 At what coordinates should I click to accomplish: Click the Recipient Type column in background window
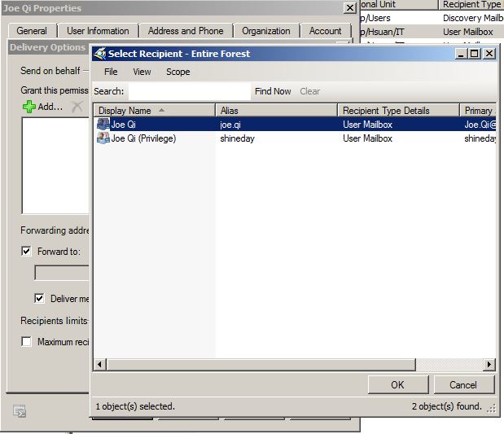point(471,4)
